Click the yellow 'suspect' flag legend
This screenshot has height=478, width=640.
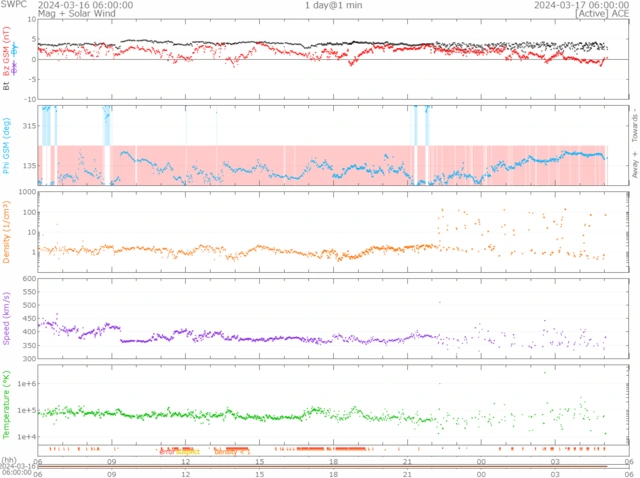click(x=188, y=452)
